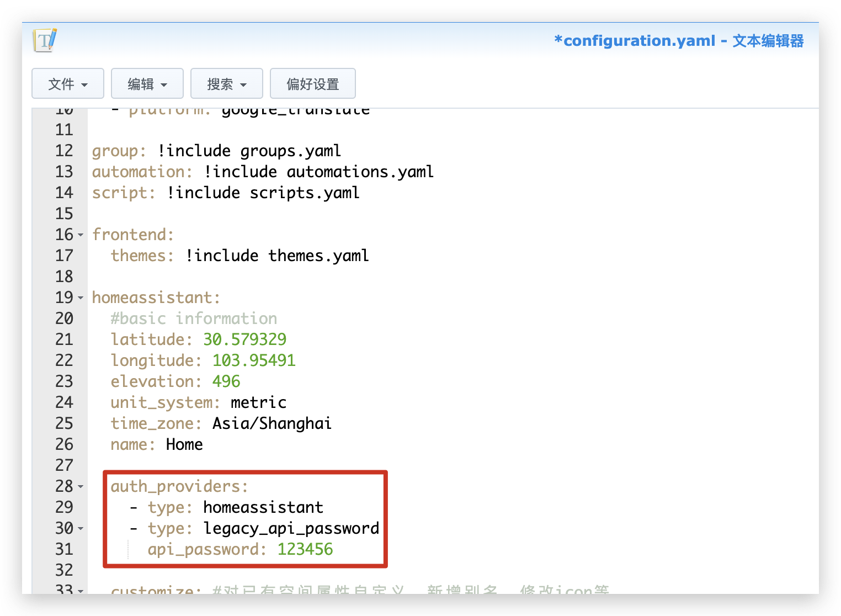
Task: Collapse the frontend section at line 16
Action: point(81,235)
